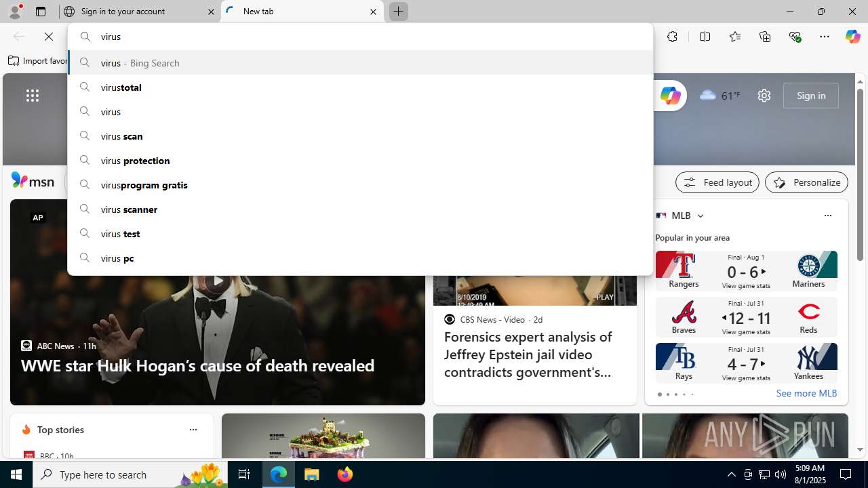Open the Windows Start menu
This screenshot has height=488, width=868.
coord(16,474)
